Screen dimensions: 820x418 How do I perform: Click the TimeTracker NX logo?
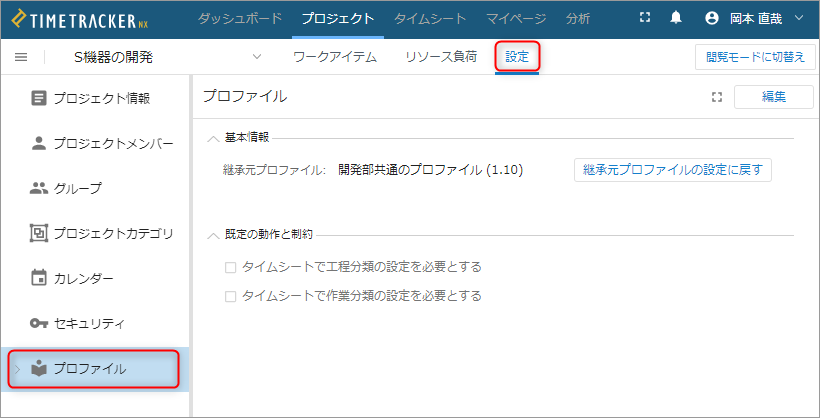[x=79, y=19]
